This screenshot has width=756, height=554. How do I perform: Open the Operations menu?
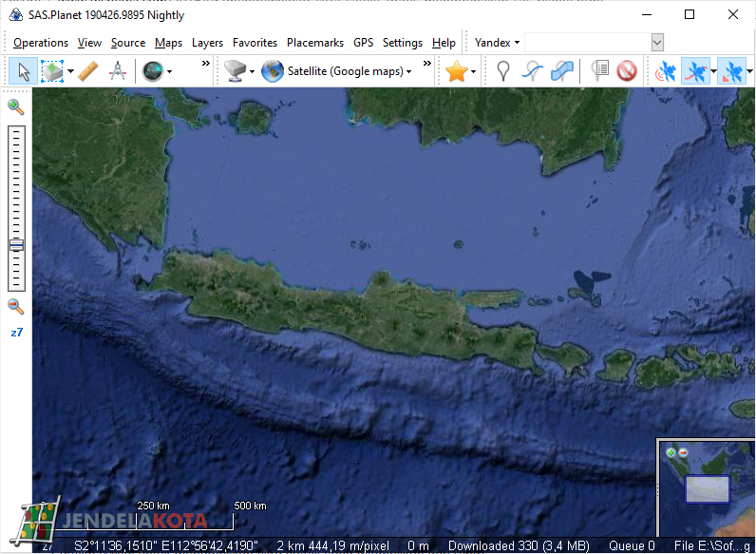(41, 43)
